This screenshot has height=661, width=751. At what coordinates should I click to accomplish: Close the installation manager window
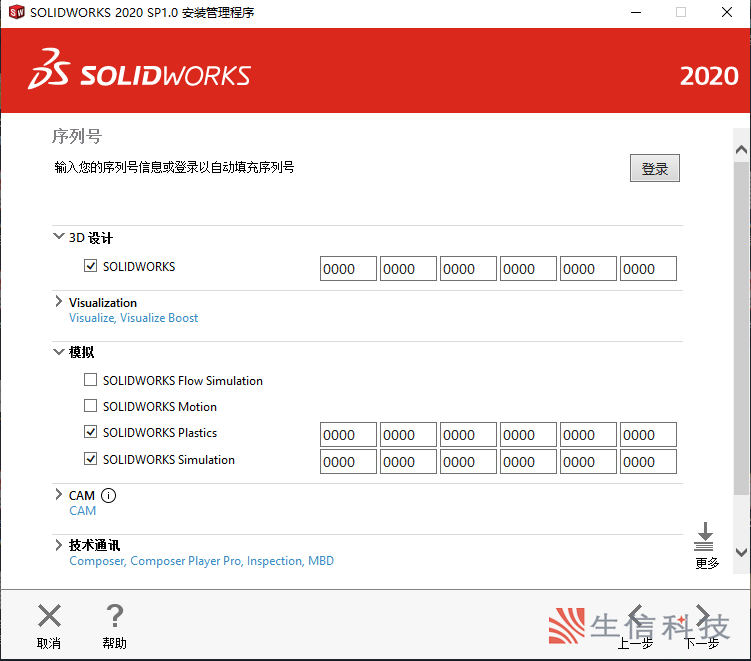tap(727, 12)
